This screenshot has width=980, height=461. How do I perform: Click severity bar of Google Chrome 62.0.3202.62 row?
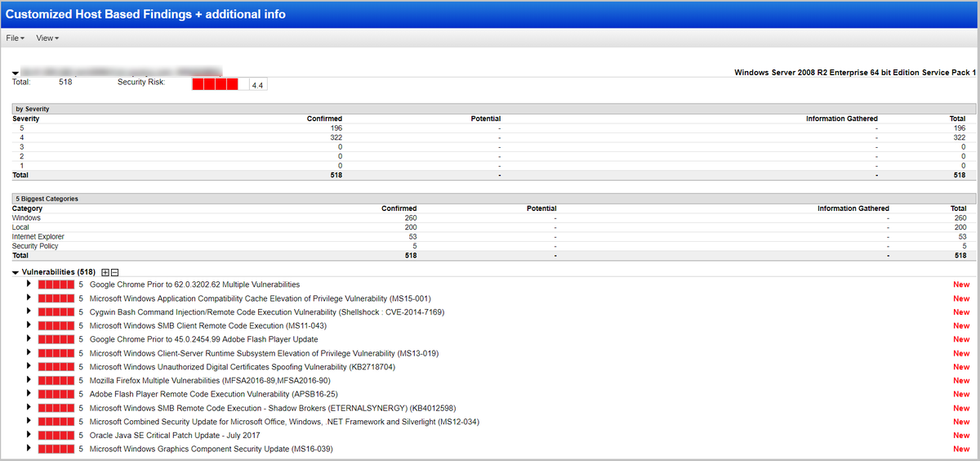coord(56,284)
